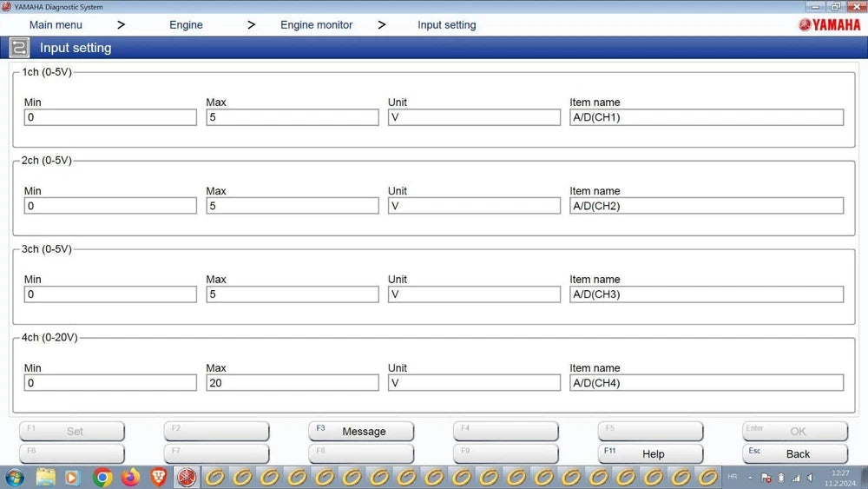Click the blank F7 button
The image size is (868, 489).
tap(216, 453)
